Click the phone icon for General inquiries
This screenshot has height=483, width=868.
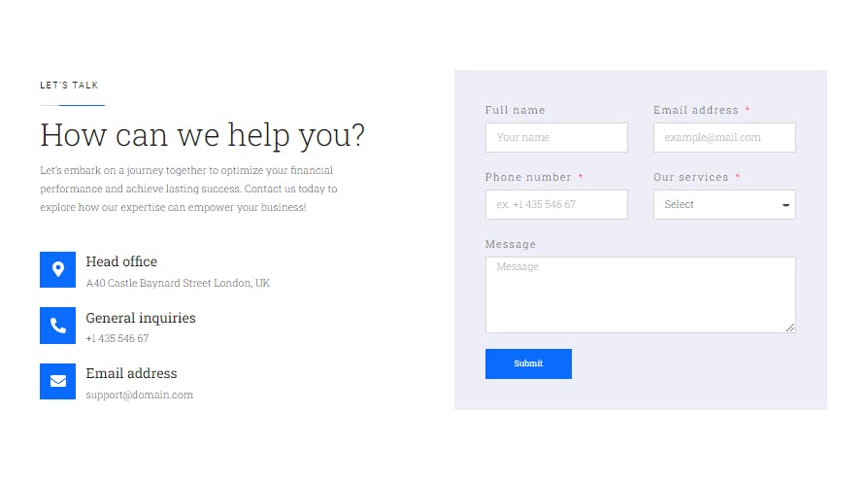57,326
